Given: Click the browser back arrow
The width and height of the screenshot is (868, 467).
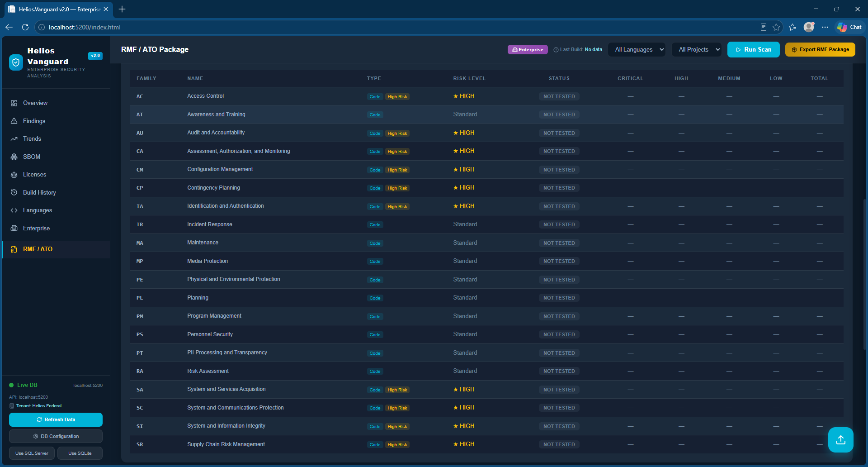Looking at the screenshot, I should click(9, 27).
